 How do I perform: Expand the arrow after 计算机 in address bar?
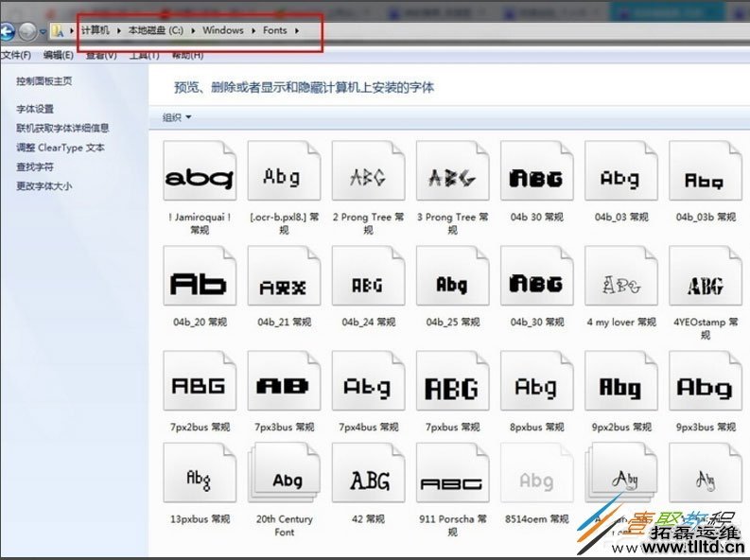(118, 30)
